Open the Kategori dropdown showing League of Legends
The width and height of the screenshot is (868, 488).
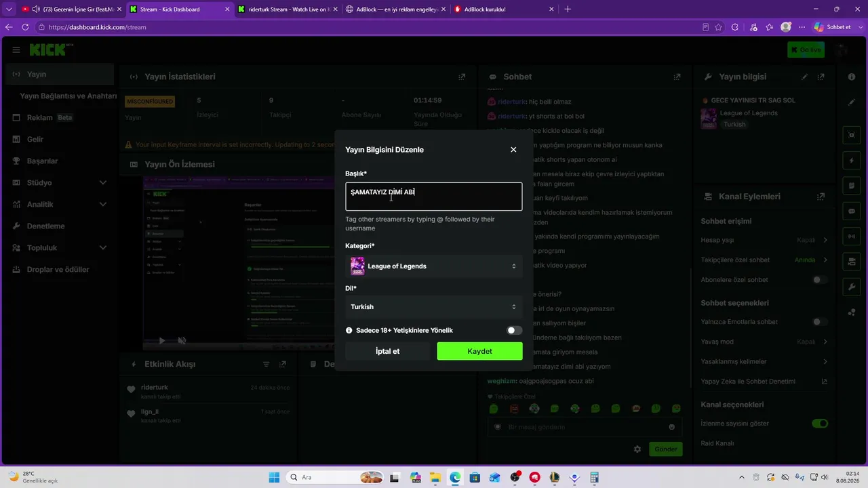tap(433, 266)
